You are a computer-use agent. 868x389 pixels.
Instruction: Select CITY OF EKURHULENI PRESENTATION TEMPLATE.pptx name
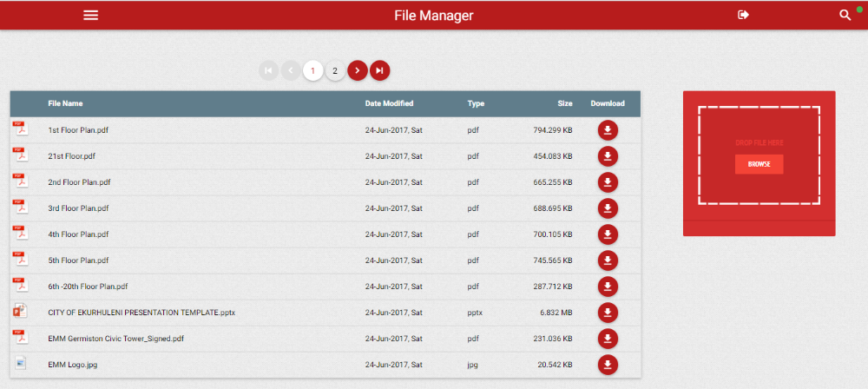tap(141, 313)
